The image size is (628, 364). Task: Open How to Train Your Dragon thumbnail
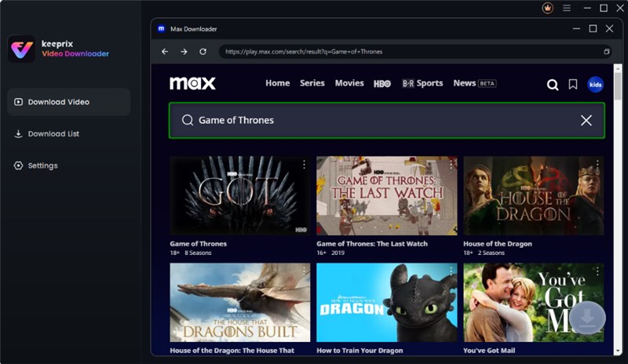[x=386, y=302]
